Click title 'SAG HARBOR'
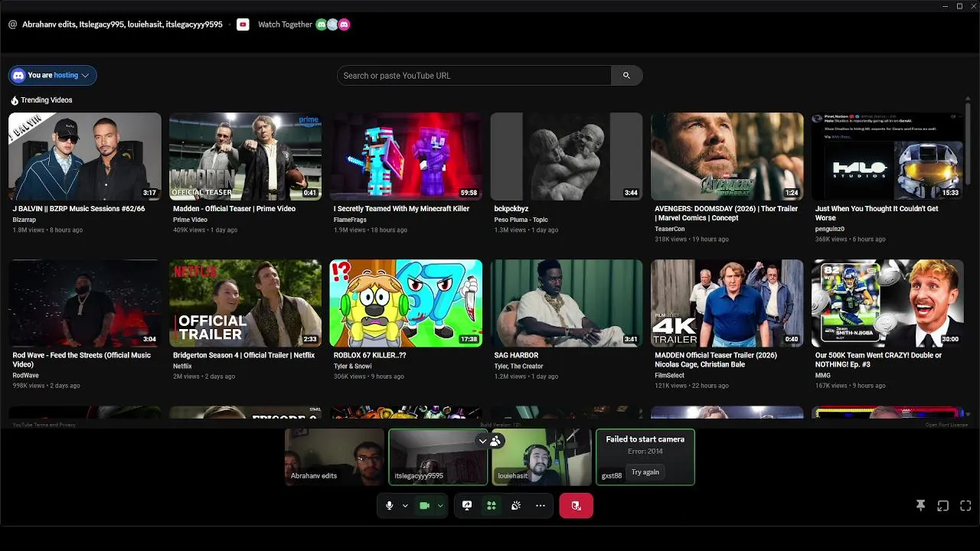The image size is (980, 551). pos(516,355)
